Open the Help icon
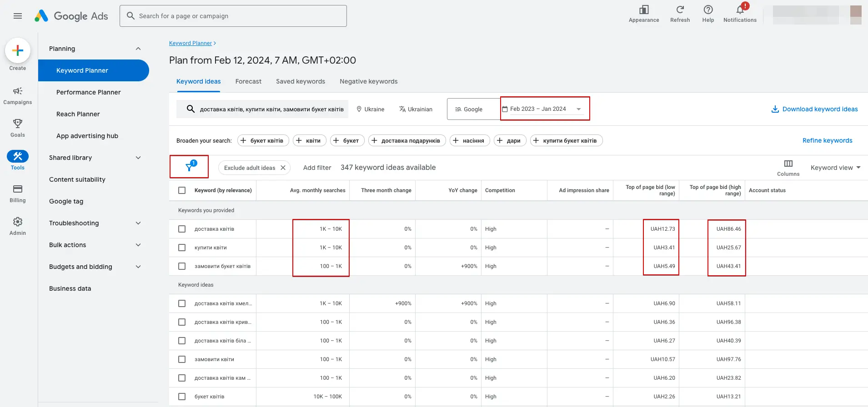The height and width of the screenshot is (407, 868). 708,10
